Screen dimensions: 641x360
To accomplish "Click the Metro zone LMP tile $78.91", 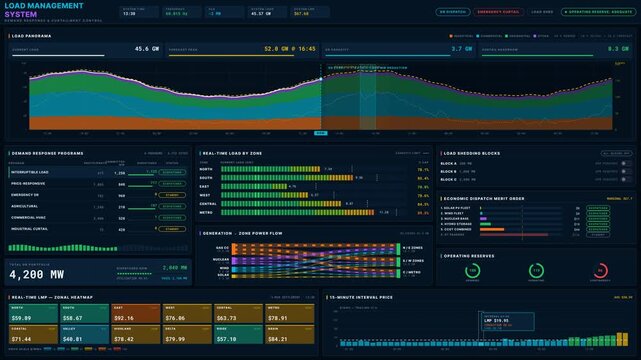I will tap(290, 313).
